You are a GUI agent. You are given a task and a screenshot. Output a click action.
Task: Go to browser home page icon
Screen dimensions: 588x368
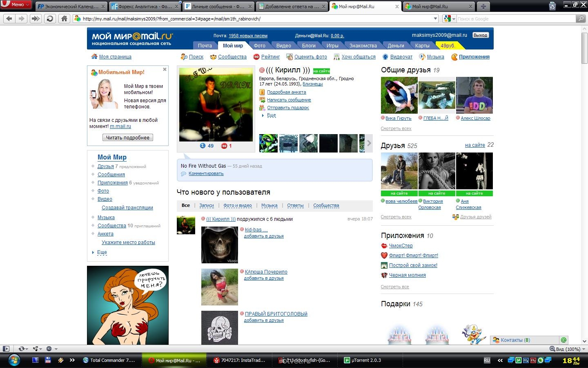coord(64,18)
